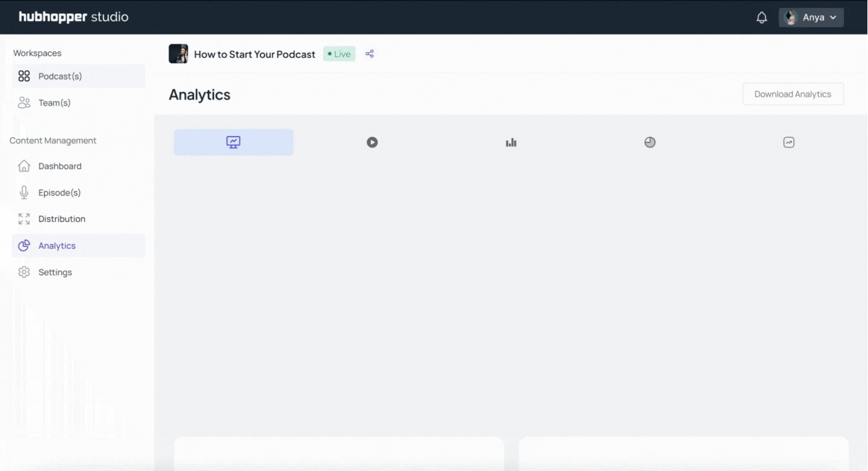Click the How to Start Your Podcast title
This screenshot has width=868, height=471.
254,54
